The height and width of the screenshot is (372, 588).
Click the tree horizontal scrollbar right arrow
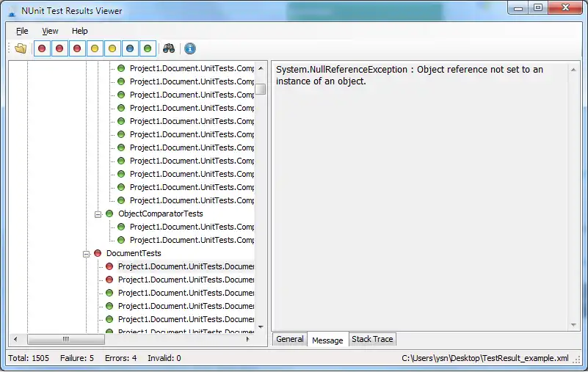pos(247,340)
